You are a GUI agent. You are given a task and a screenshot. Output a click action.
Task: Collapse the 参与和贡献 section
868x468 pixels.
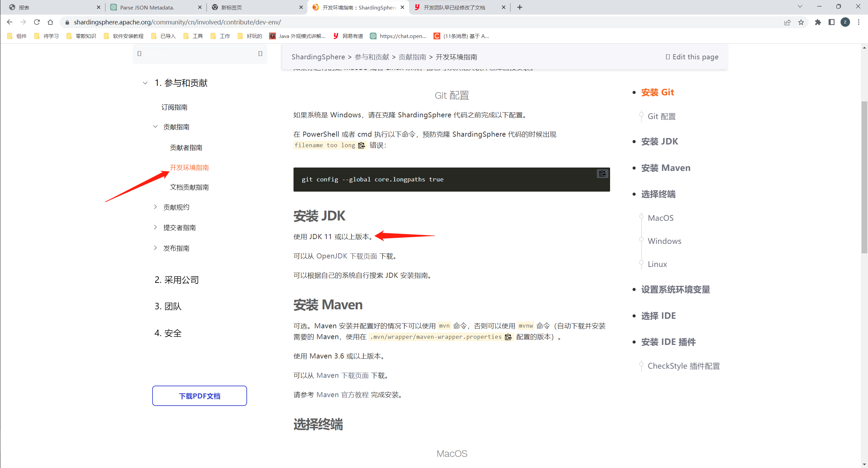click(x=145, y=83)
